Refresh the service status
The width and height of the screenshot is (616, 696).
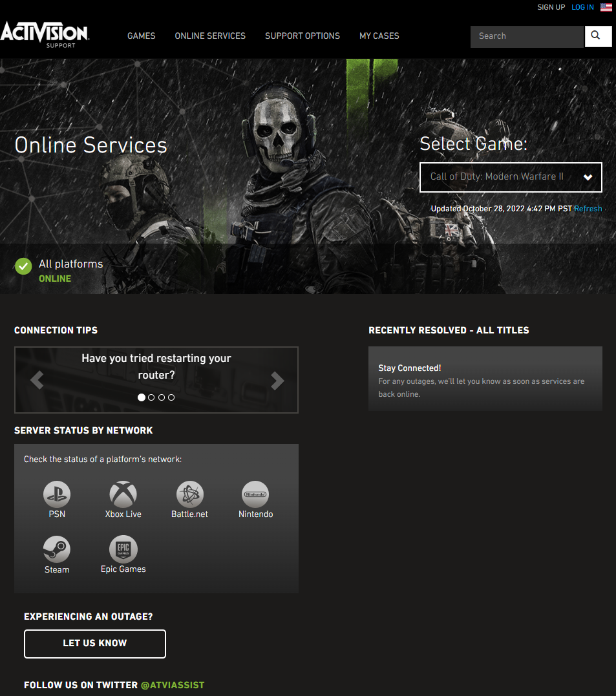[588, 209]
